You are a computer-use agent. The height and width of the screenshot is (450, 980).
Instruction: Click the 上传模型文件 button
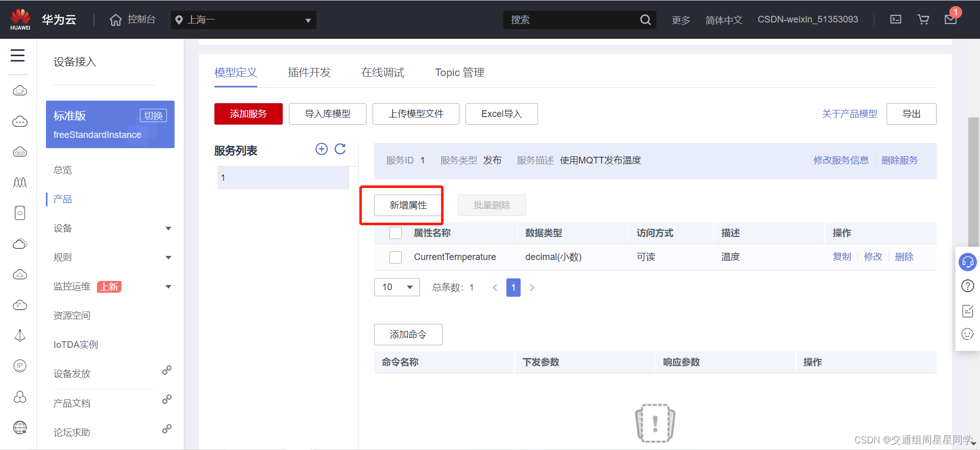[x=416, y=114]
